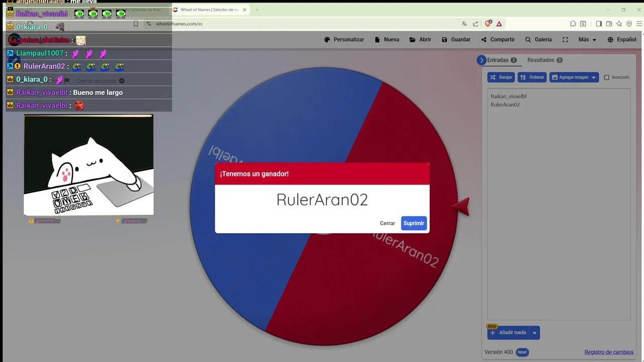This screenshot has width=644, height=362.
Task: Open a new browser tab
Action: coord(257,10)
